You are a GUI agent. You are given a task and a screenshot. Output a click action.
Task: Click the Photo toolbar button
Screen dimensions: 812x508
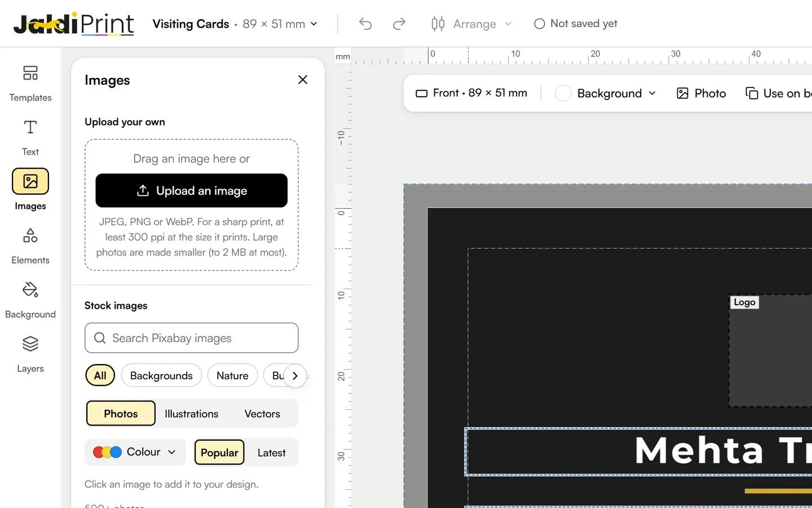point(701,93)
